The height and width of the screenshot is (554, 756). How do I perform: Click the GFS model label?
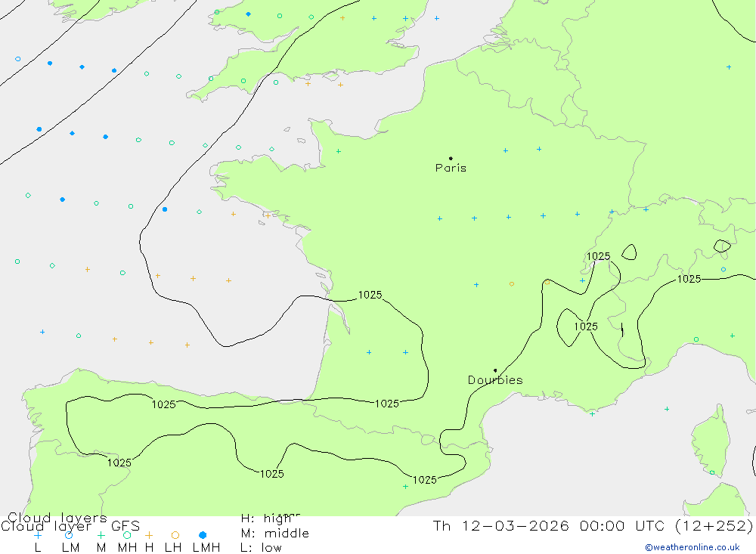125,525
